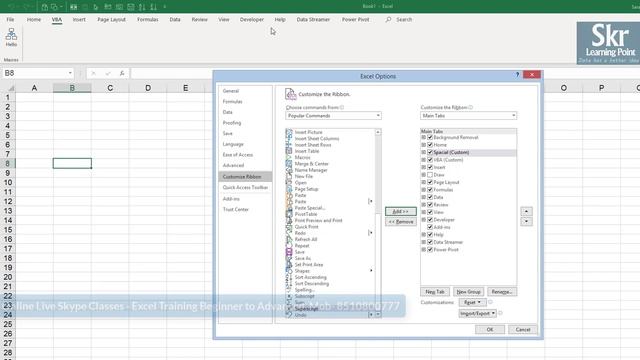Click the Add >> button
The image size is (640, 360).
[400, 211]
